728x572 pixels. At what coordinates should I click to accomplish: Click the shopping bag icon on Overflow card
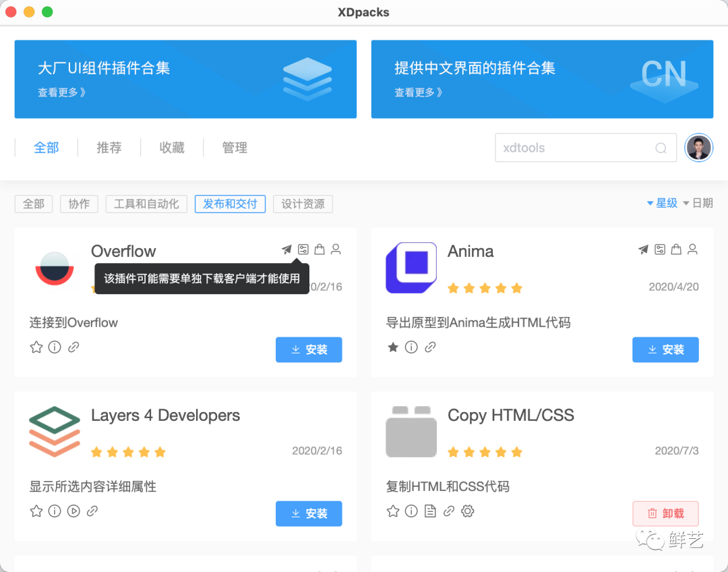[320, 250]
